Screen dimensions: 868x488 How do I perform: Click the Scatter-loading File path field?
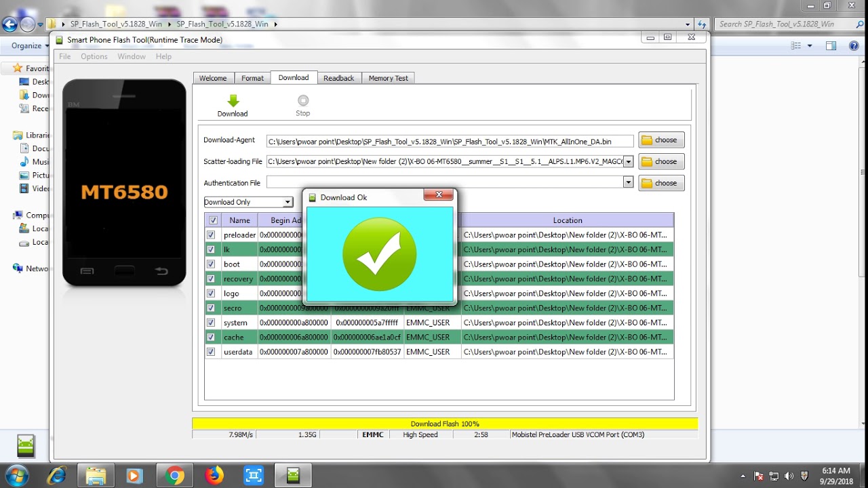pyautogui.click(x=445, y=161)
